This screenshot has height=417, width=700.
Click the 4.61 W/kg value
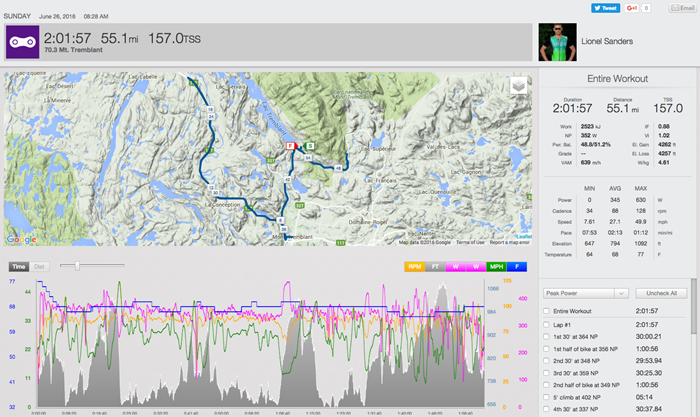663,163
